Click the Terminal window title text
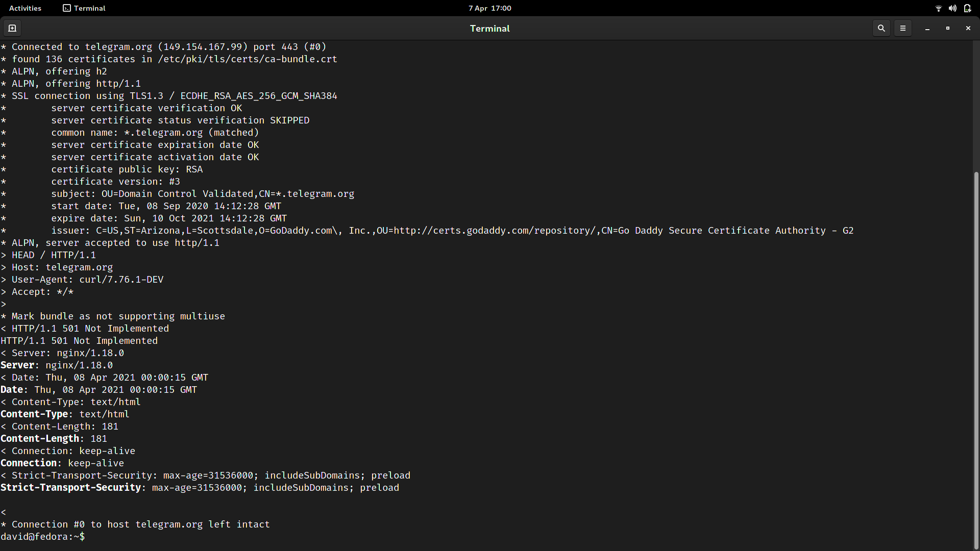 pos(489,29)
